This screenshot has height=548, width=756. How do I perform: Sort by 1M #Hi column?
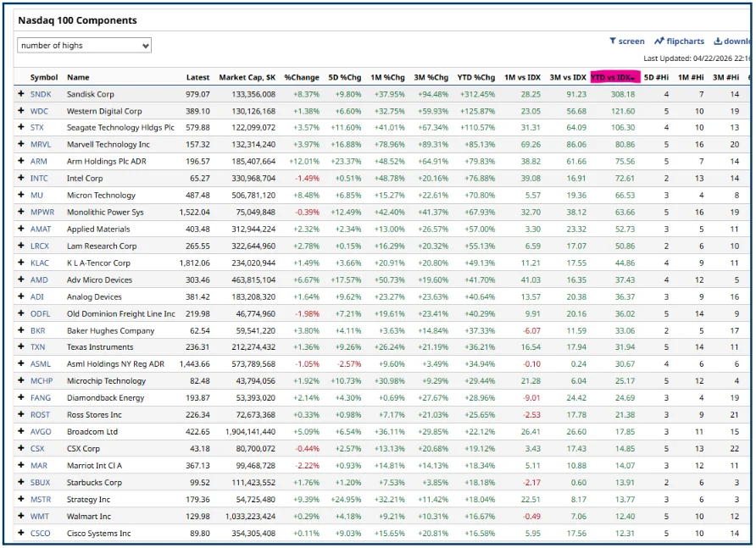click(x=691, y=77)
